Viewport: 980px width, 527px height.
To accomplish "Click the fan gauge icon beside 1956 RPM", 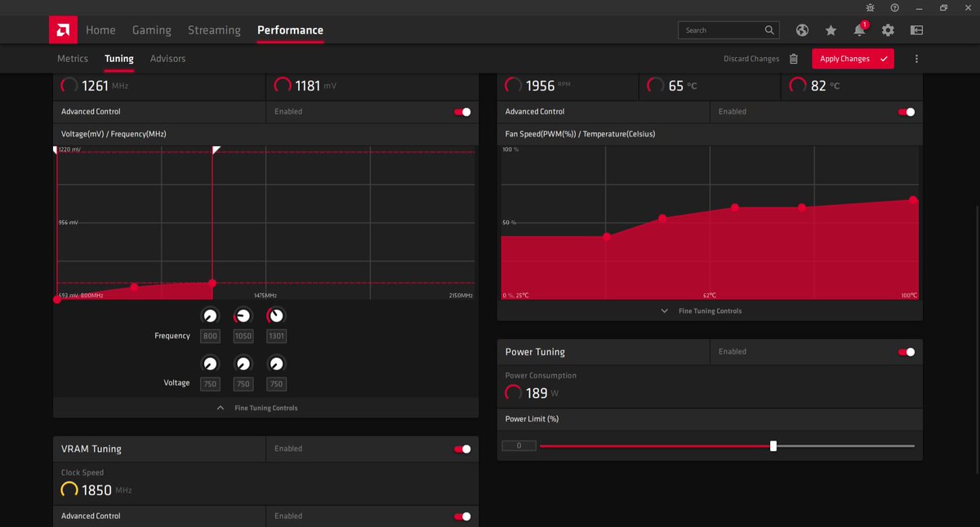I will 514,85.
